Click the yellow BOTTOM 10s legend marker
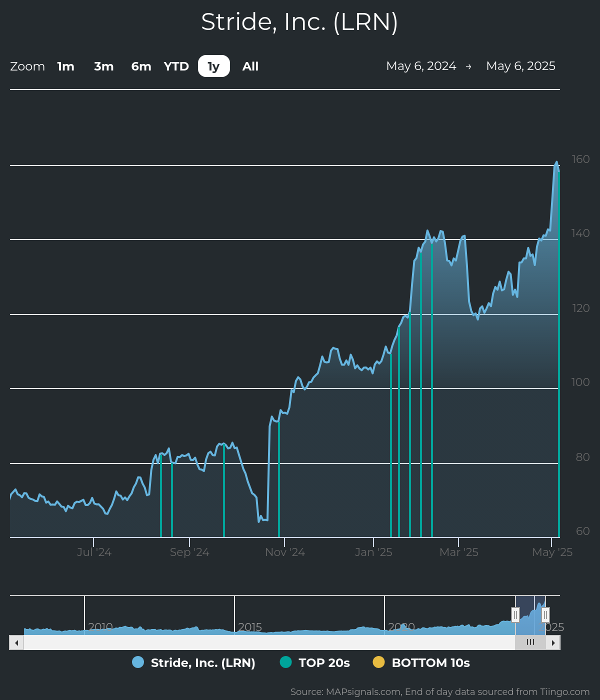Viewport: 600px width, 700px height. [379, 662]
